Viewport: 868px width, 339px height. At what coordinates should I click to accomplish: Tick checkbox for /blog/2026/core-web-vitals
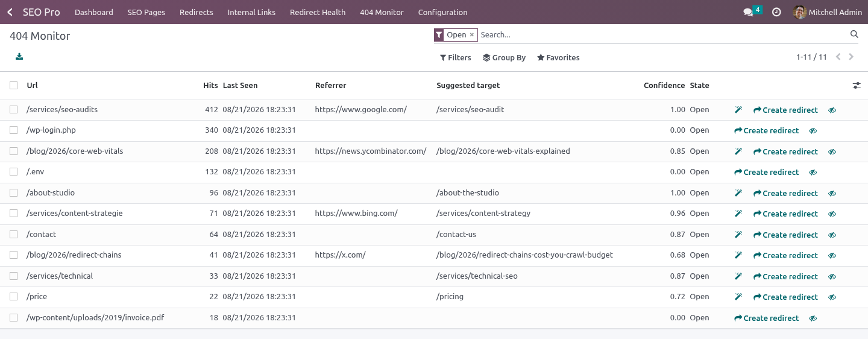(13, 151)
